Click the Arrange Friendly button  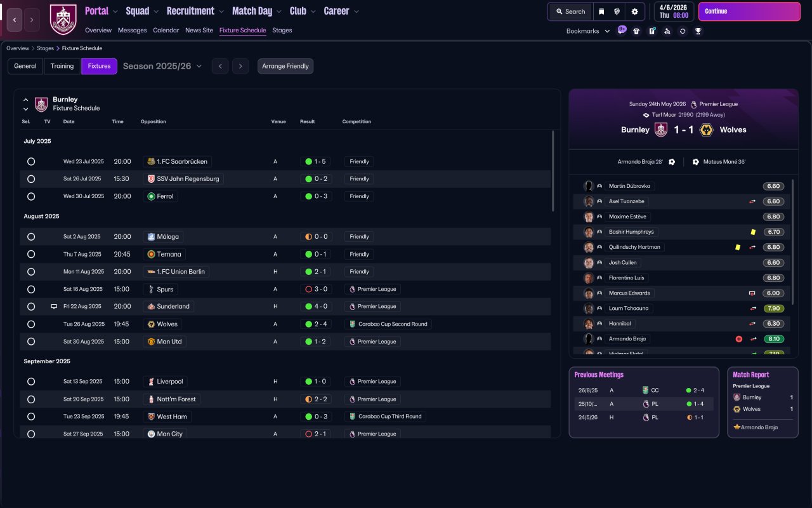pos(285,66)
